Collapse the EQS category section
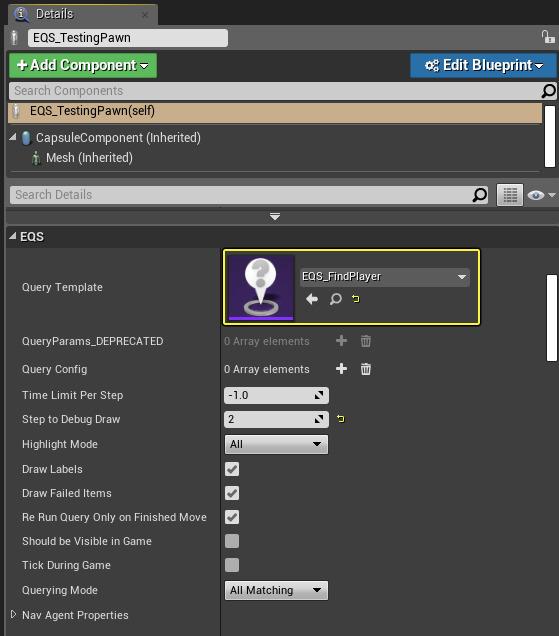The height and width of the screenshot is (636, 559). 13,236
